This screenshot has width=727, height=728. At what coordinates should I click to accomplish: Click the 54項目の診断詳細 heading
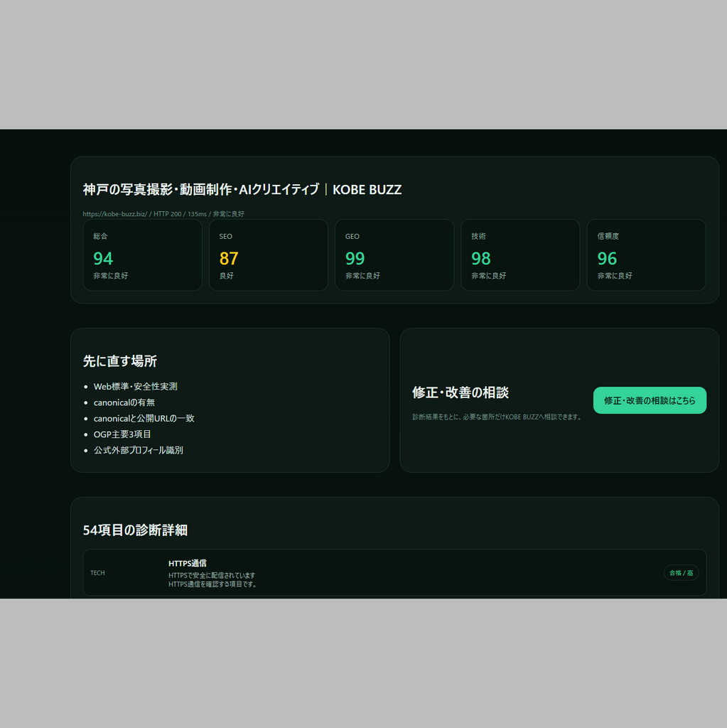pos(135,530)
